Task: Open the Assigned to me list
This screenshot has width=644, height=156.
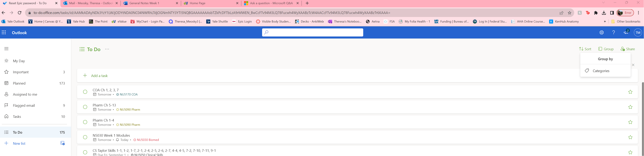Action: coord(35,94)
